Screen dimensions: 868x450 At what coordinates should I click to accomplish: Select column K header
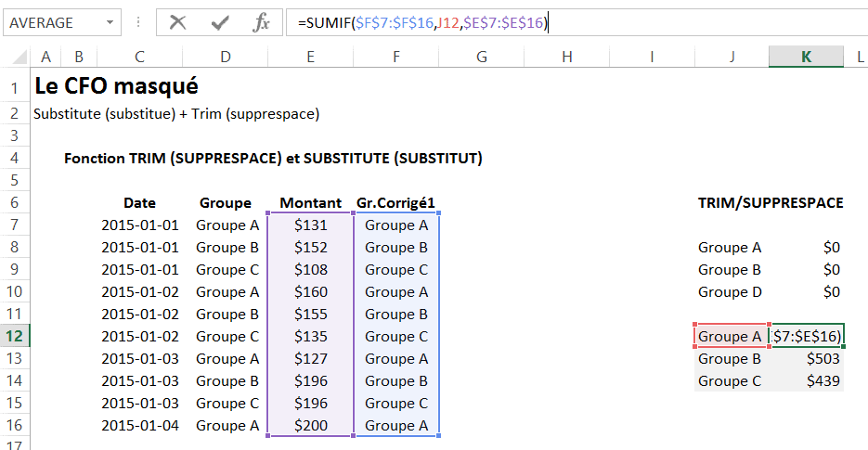coord(806,57)
